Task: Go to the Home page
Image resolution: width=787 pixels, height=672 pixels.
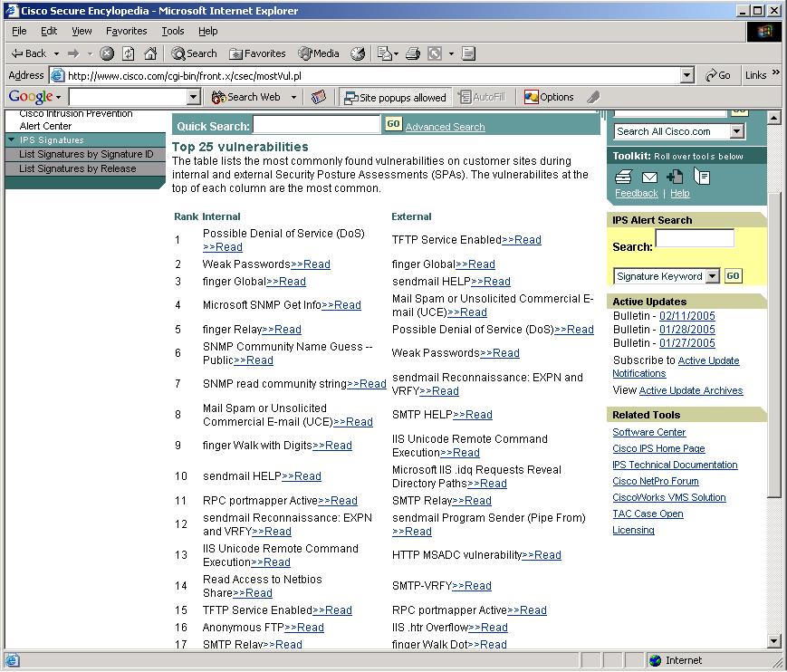Action: (x=150, y=53)
